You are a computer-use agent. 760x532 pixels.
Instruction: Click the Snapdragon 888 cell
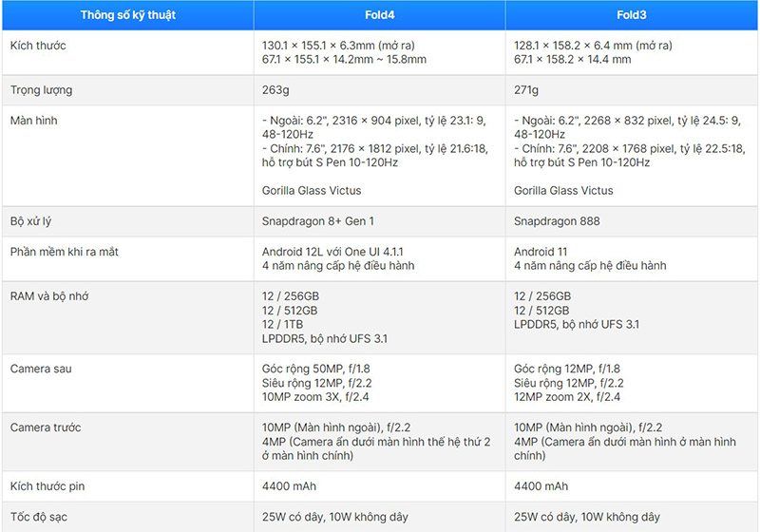[557, 221]
